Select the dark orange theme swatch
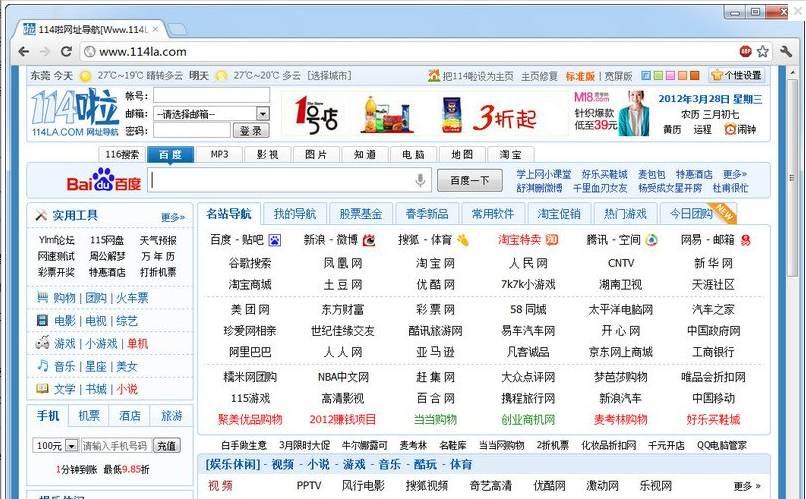 tap(694, 76)
